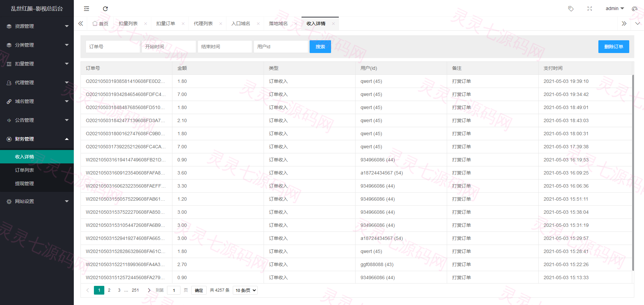Screen dimensions: 644x305
Task: Click the 确定 pagination button
Action: tap(199, 290)
